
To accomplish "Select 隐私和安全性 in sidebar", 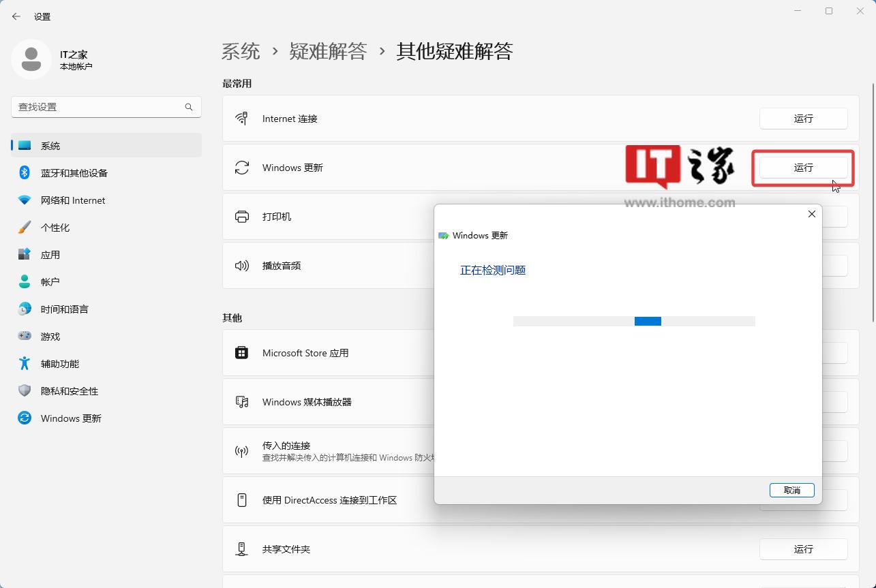I will 106,391.
